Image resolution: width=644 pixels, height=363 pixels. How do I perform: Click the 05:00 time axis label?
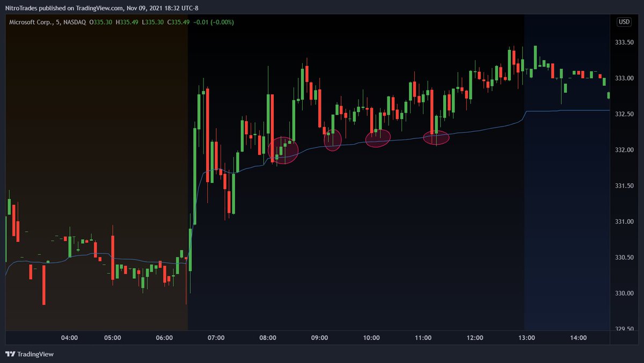click(112, 338)
